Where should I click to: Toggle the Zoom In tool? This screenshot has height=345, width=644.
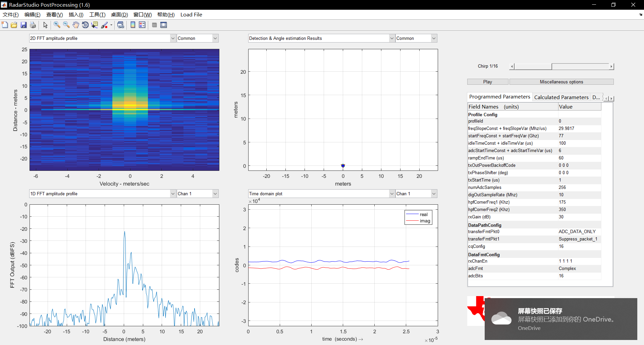point(57,25)
